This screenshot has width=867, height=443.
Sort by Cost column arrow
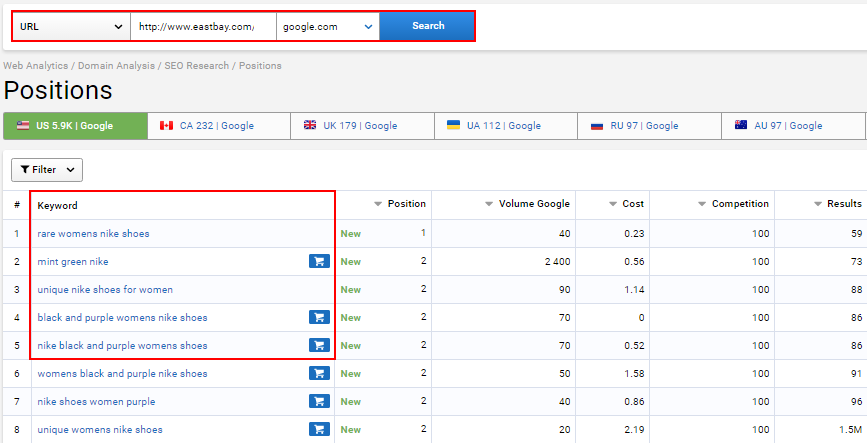(613, 204)
